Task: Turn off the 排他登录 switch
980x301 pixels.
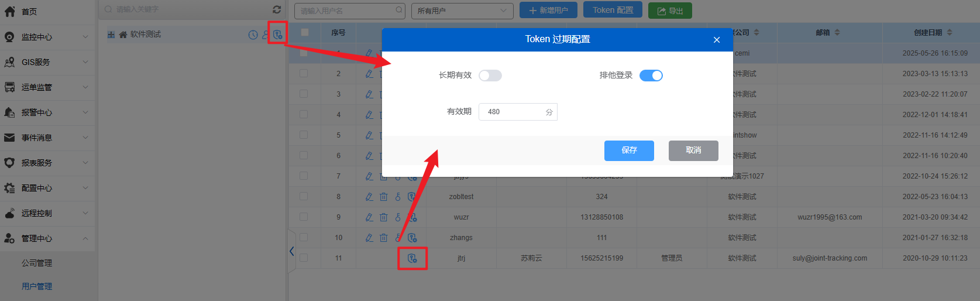Action: (x=651, y=76)
